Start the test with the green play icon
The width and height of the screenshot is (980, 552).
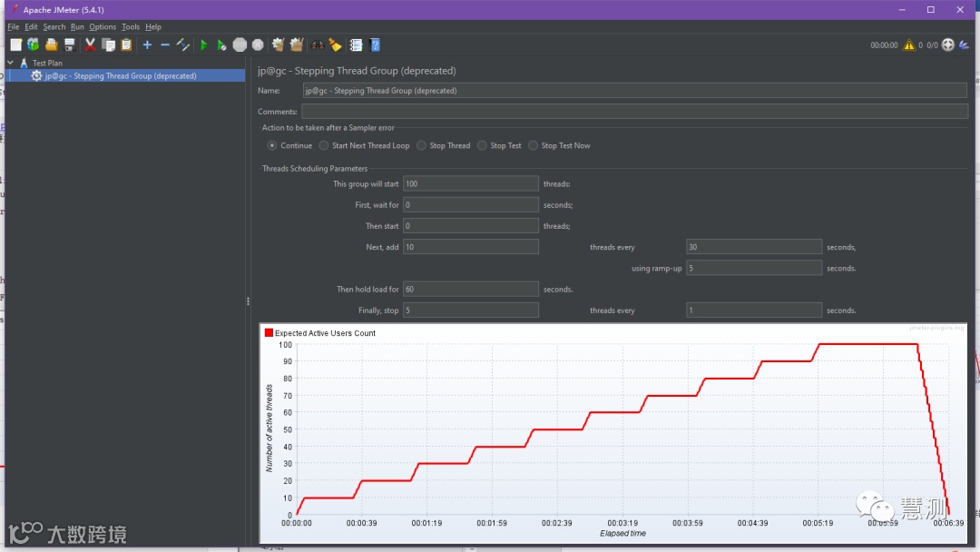[204, 44]
